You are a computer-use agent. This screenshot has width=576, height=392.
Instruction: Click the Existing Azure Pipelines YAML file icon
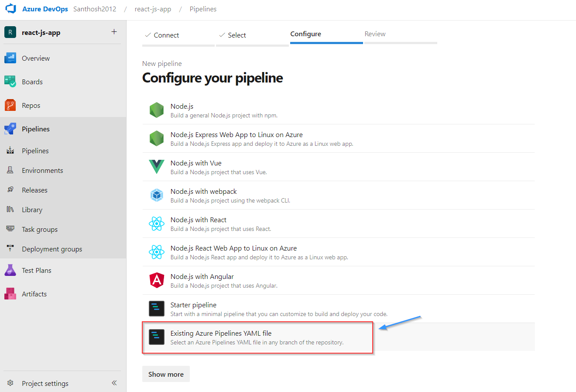pyautogui.click(x=157, y=337)
